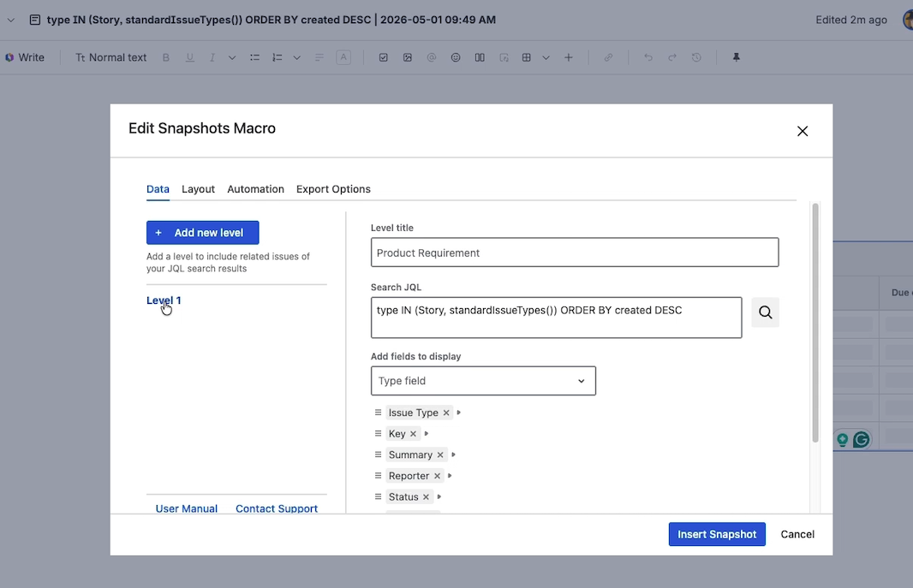Click the Undo icon
The height and width of the screenshot is (588, 913).
(x=648, y=57)
